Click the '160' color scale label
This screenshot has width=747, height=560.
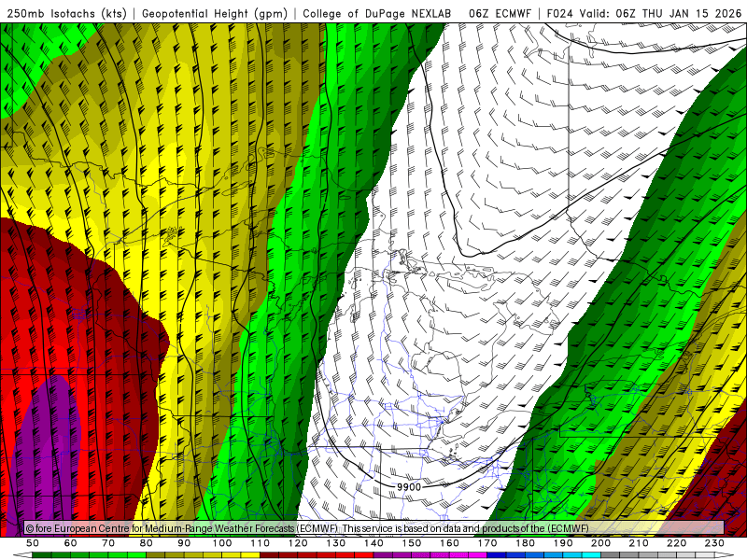pyautogui.click(x=449, y=543)
